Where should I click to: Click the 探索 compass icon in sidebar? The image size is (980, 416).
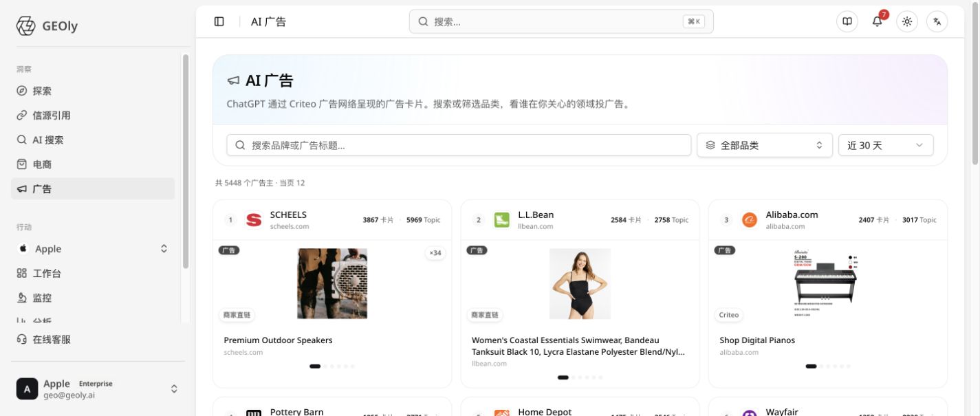[x=22, y=91]
